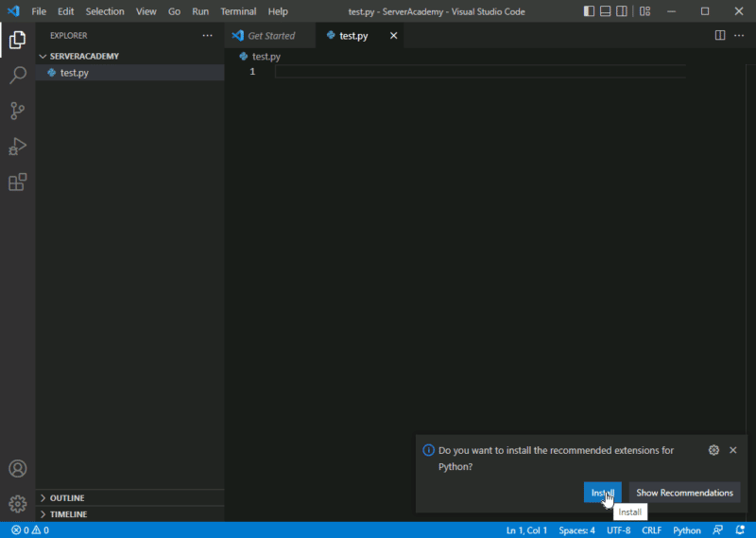The image size is (756, 538).
Task: Click the Show Recommendations button
Action: 684,493
